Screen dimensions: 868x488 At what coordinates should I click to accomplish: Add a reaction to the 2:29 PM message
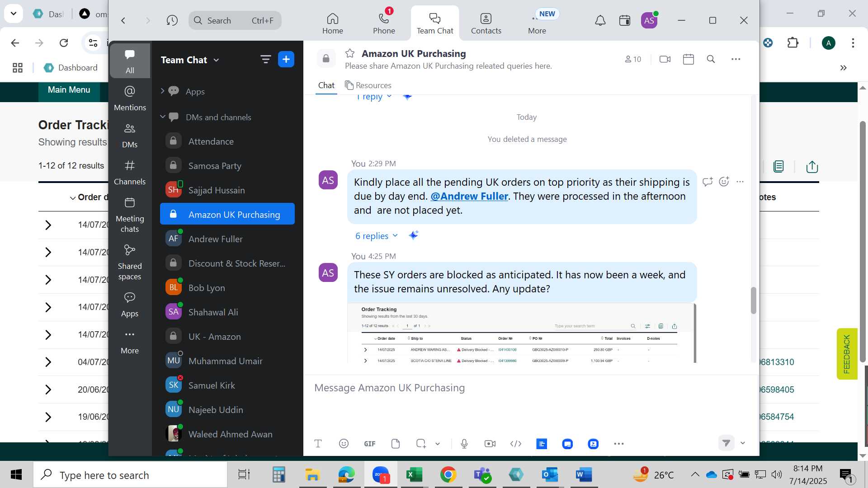coord(724,182)
